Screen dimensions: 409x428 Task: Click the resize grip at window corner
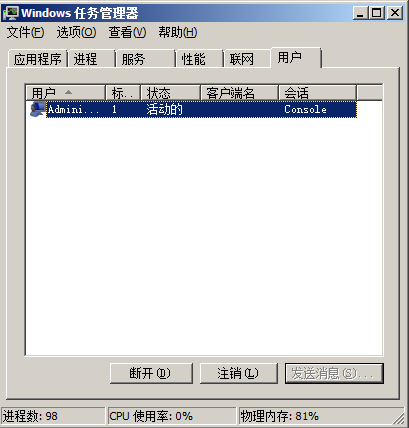(x=398, y=418)
